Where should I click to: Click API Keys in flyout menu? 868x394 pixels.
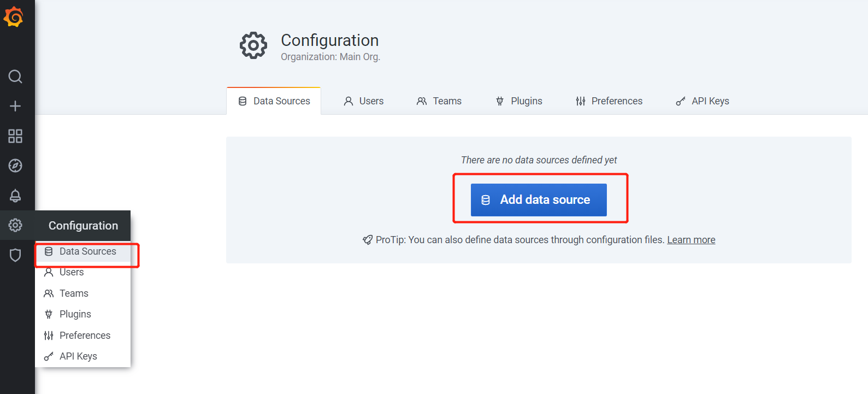78,356
